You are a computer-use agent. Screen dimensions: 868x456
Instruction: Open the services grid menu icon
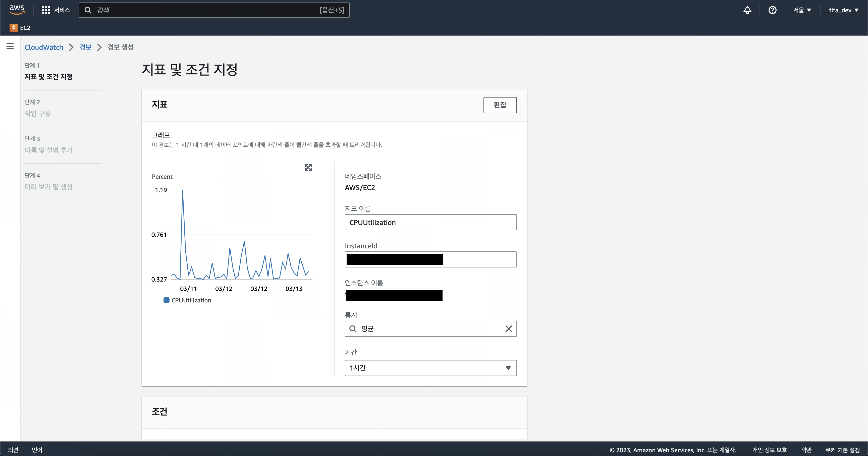[46, 10]
